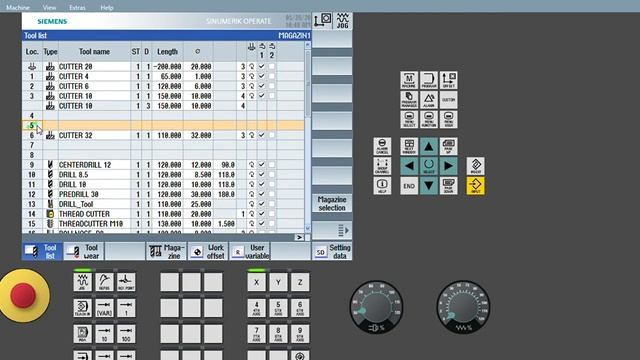Viewport: 640px width, 360px height.
Task: Toggle column 2 checkbox for CUTTER 4
Action: click(272, 76)
